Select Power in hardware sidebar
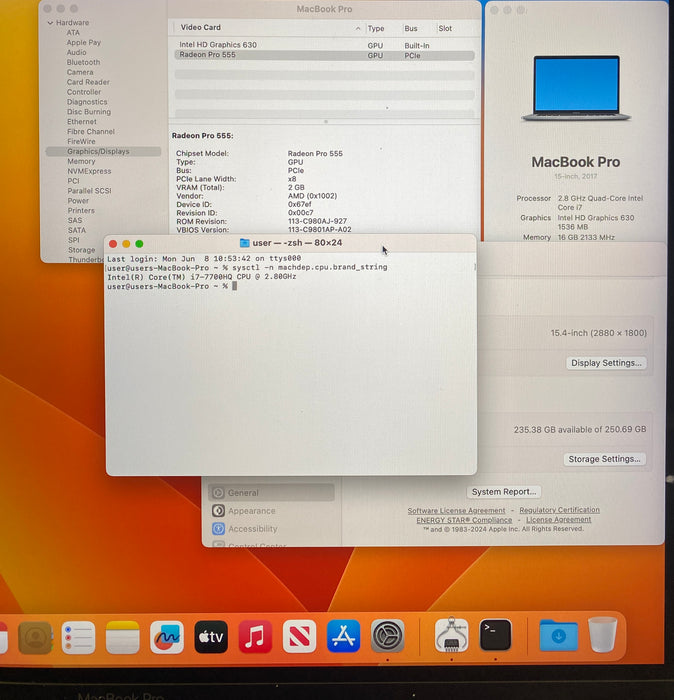The width and height of the screenshot is (674, 700). (x=78, y=200)
